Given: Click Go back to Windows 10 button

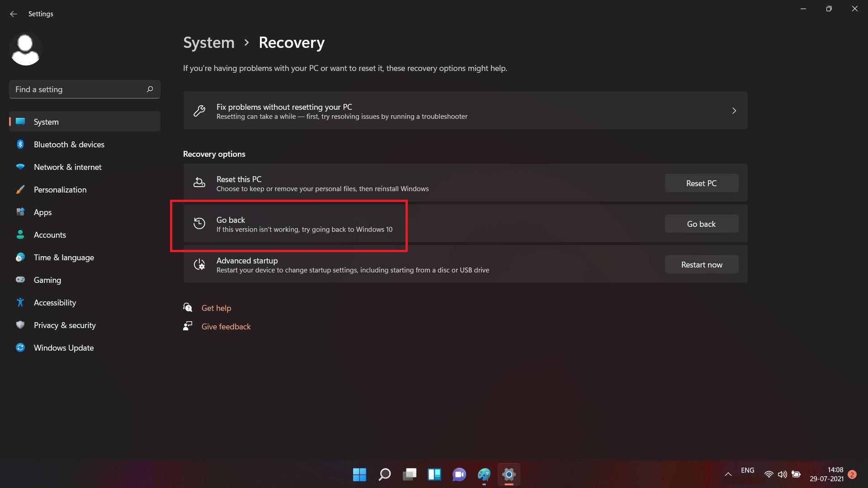Looking at the screenshot, I should coord(701,224).
